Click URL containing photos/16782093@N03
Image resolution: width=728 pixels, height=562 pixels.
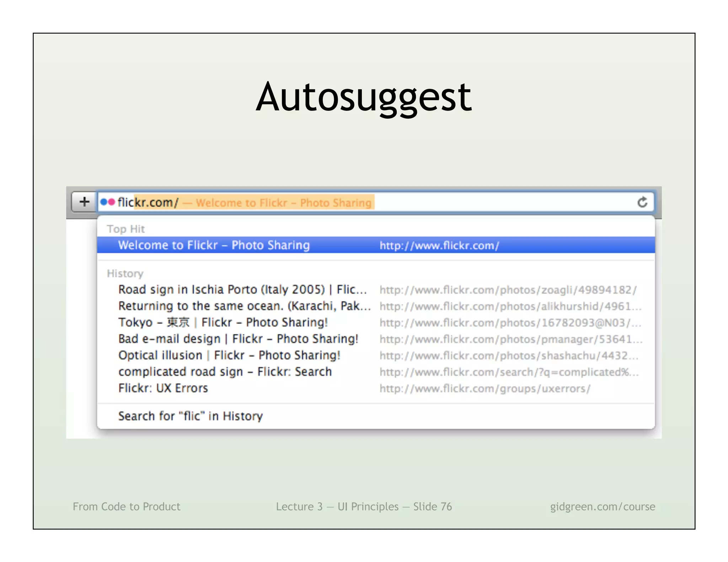pyautogui.click(x=510, y=323)
